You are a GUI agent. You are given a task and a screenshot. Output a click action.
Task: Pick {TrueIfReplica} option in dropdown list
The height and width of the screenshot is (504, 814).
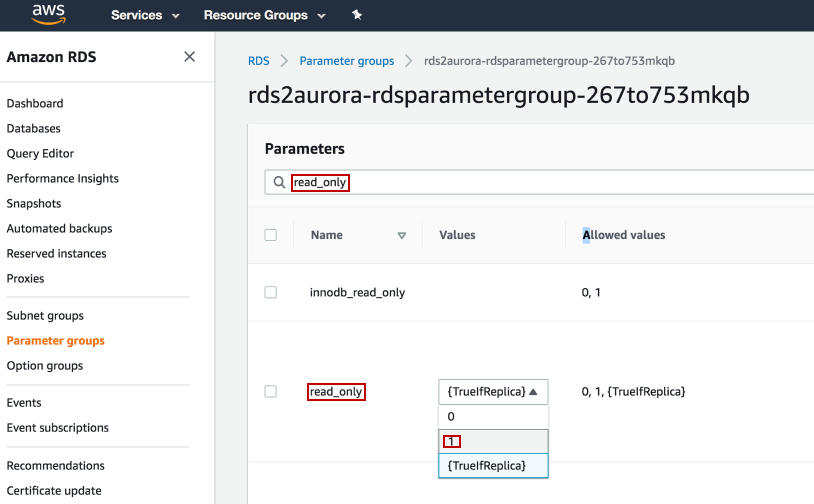tap(493, 466)
